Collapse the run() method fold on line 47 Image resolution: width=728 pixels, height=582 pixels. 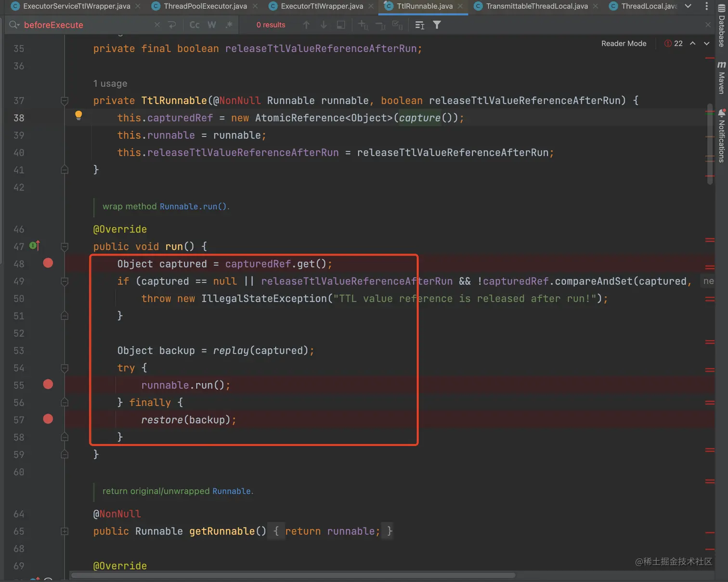(65, 247)
